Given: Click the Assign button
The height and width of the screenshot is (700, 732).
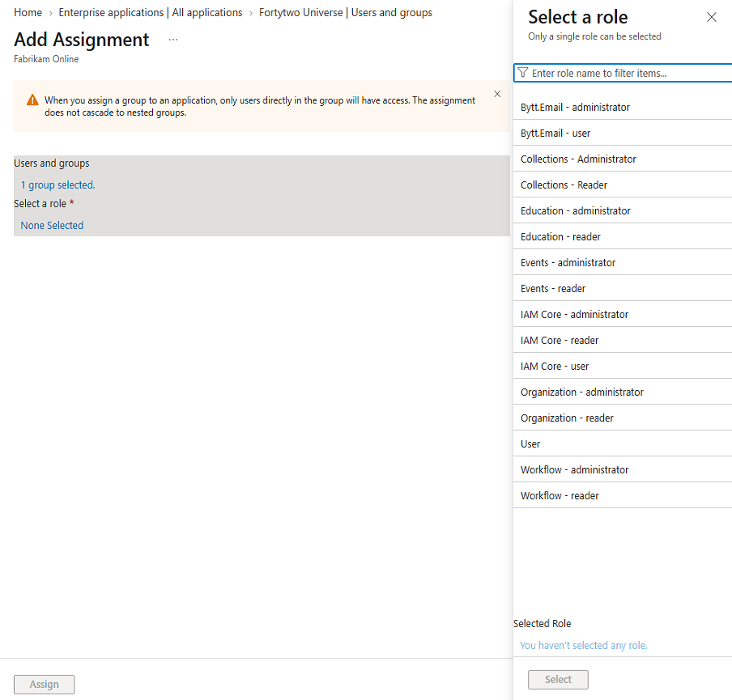Looking at the screenshot, I should click(x=44, y=684).
